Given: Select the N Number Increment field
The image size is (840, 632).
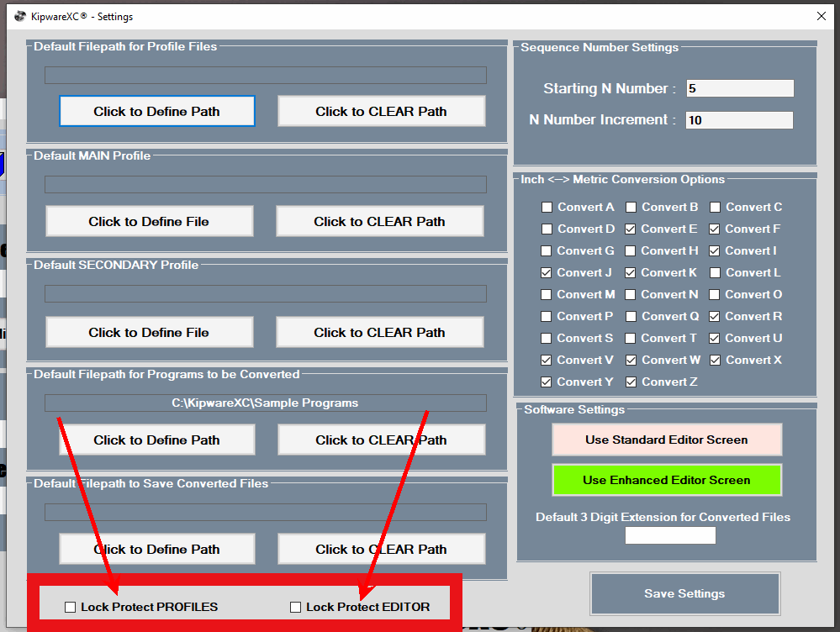Looking at the screenshot, I should tap(738, 119).
